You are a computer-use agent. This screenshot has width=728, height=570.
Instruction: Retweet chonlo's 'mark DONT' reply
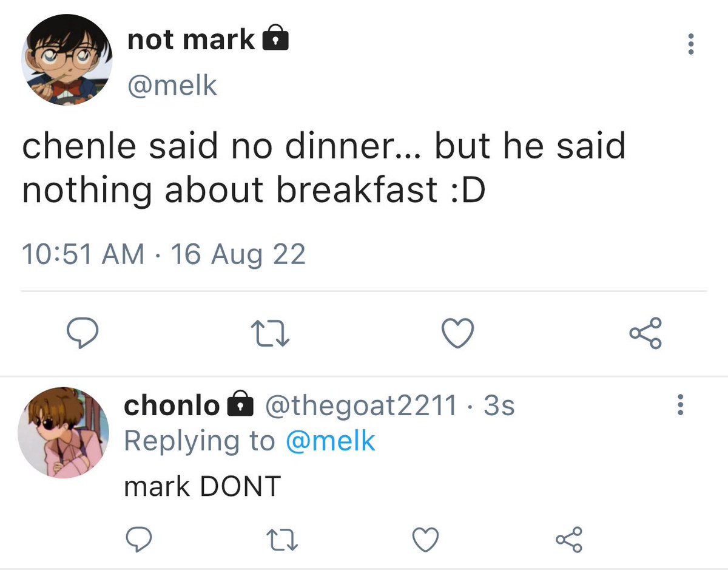(x=285, y=538)
